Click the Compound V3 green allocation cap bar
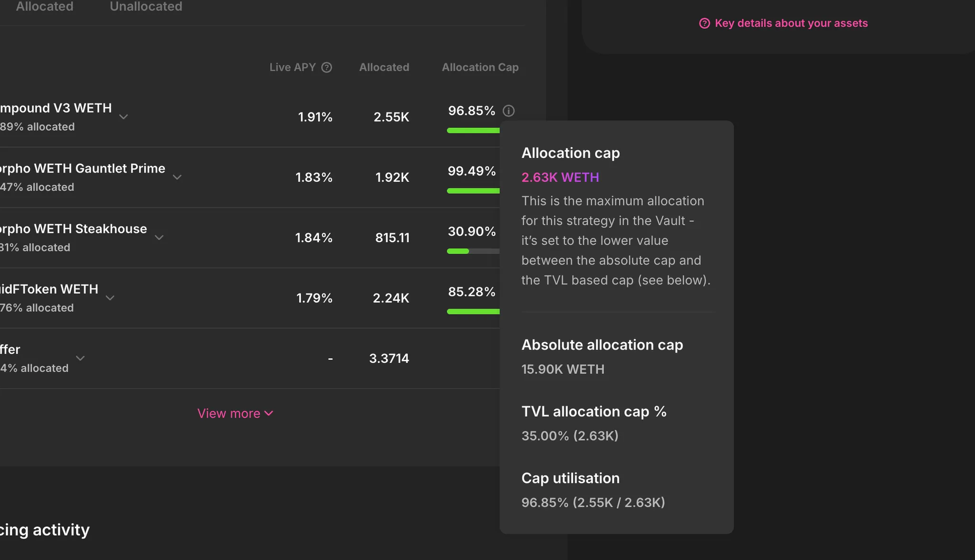 coord(473,131)
